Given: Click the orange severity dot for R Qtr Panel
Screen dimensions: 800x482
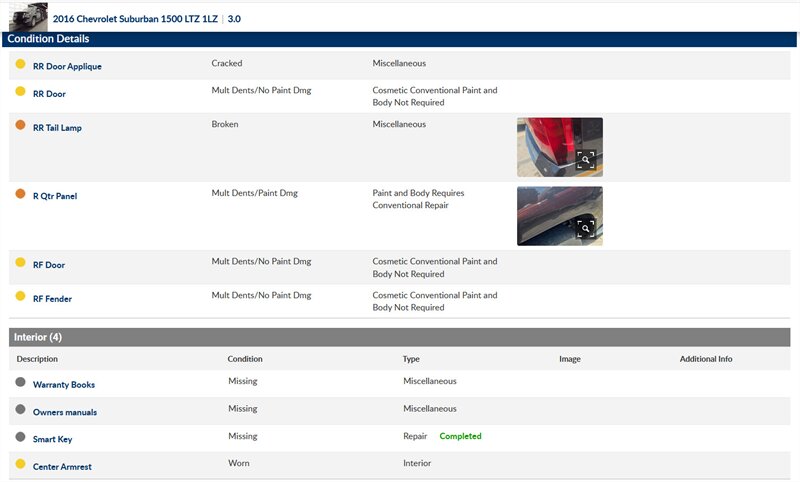Looking at the screenshot, I should click(x=20, y=194).
